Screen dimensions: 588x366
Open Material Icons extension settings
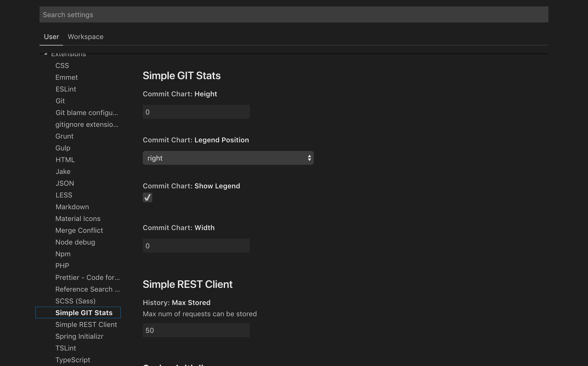(x=78, y=219)
